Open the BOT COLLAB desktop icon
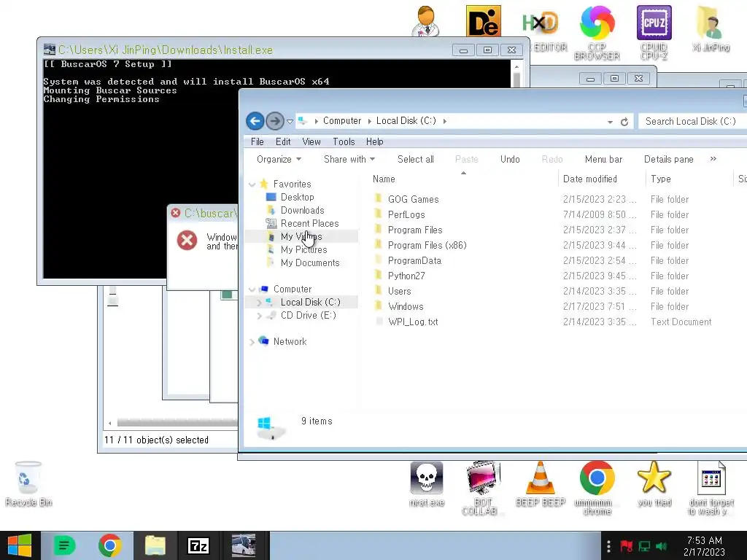Image resolution: width=747 pixels, height=560 pixels. click(x=482, y=488)
